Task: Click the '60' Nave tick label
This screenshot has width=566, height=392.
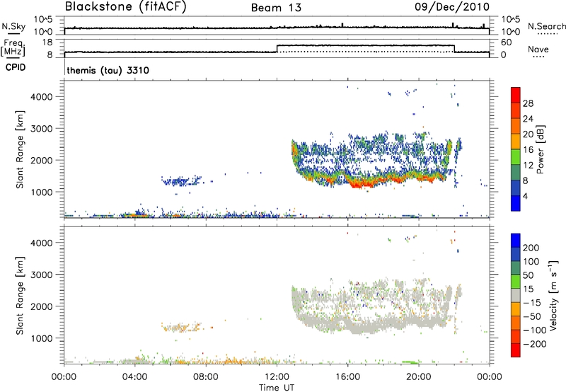Action: click(507, 42)
